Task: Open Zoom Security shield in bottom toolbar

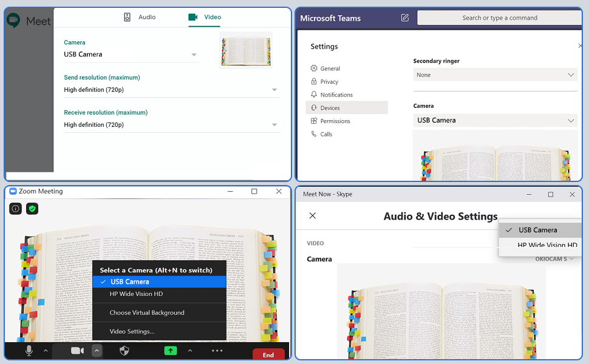Action: (124, 351)
